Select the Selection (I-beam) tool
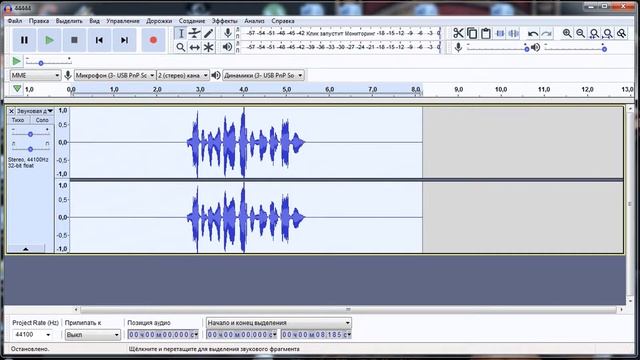 181,33
